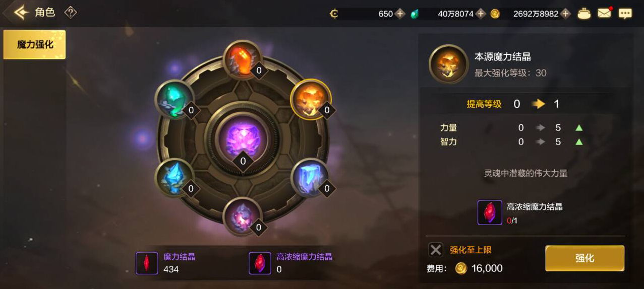Select the green crystal on the wheel
Screen dimensions: 644x289
pyautogui.click(x=174, y=99)
